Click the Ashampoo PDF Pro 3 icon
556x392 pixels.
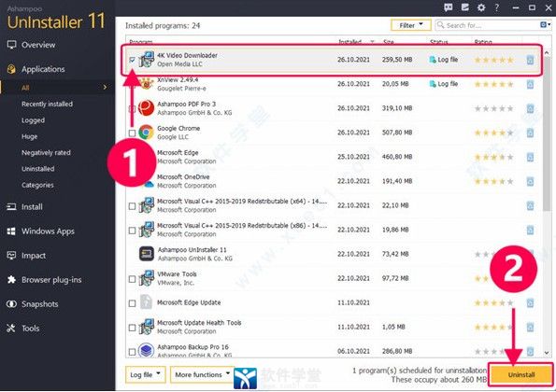pos(146,108)
